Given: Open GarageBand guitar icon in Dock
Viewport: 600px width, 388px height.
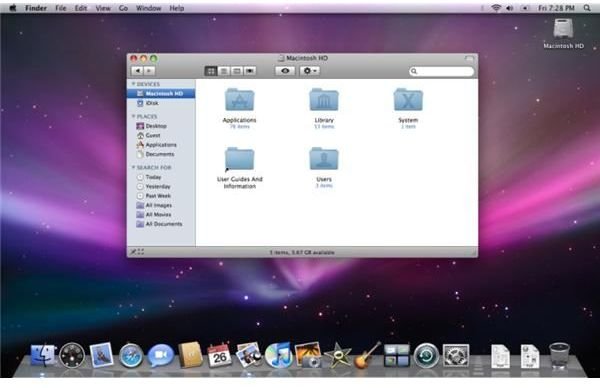Looking at the screenshot, I should coord(367,355).
